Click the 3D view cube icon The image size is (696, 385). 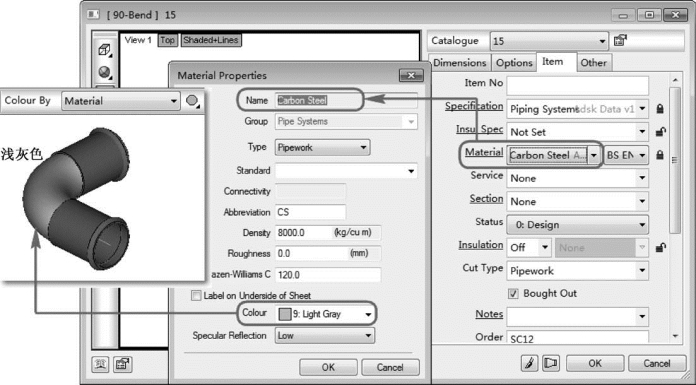pos(105,49)
